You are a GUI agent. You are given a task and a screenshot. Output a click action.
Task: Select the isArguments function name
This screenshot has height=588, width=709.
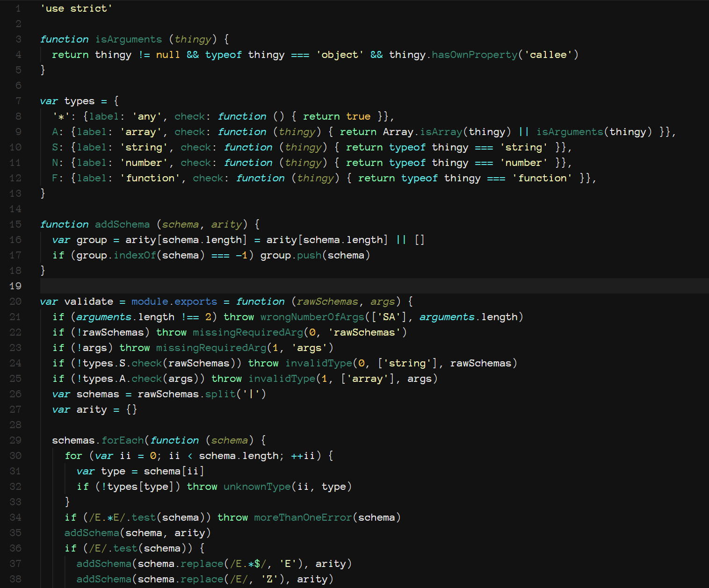[128, 39]
